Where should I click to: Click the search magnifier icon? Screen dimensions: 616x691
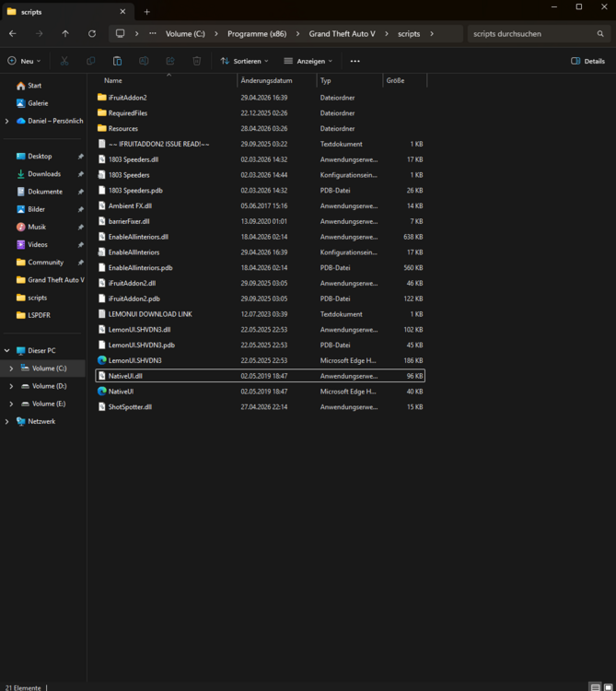600,33
